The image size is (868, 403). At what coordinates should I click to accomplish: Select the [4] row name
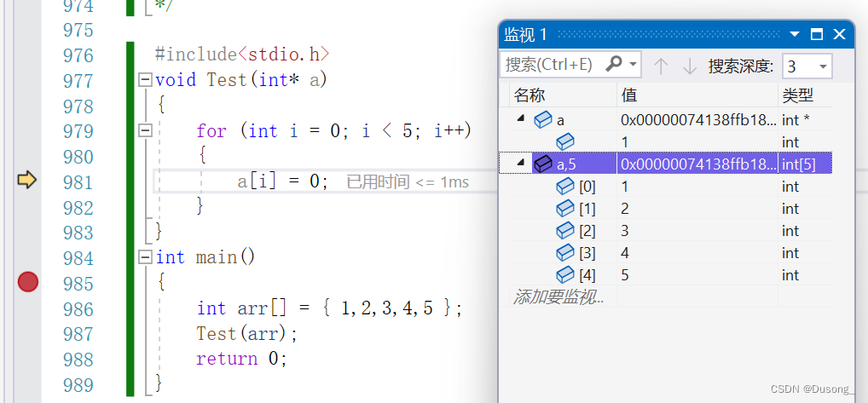[587, 275]
